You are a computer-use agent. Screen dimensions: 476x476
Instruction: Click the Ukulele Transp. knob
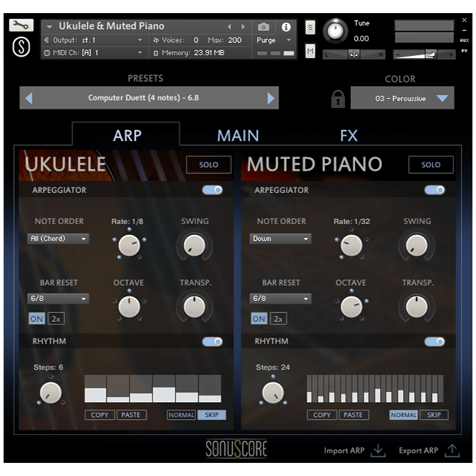coord(195,307)
